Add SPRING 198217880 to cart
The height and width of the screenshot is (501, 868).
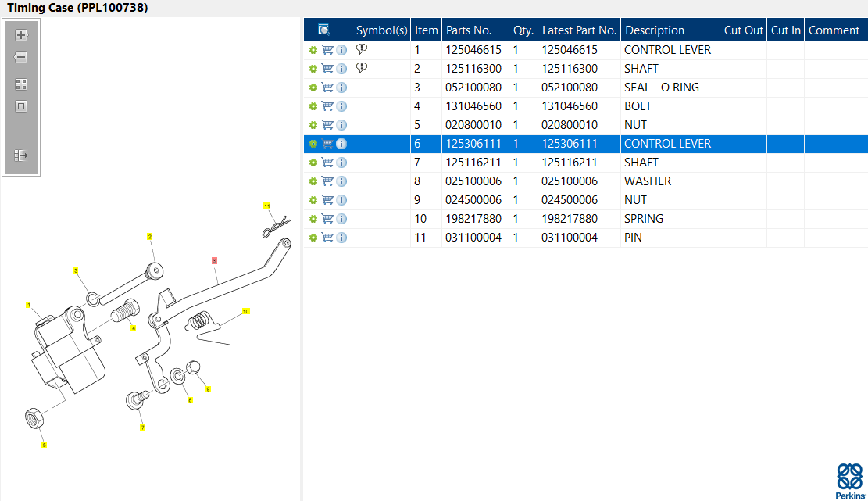tap(327, 219)
